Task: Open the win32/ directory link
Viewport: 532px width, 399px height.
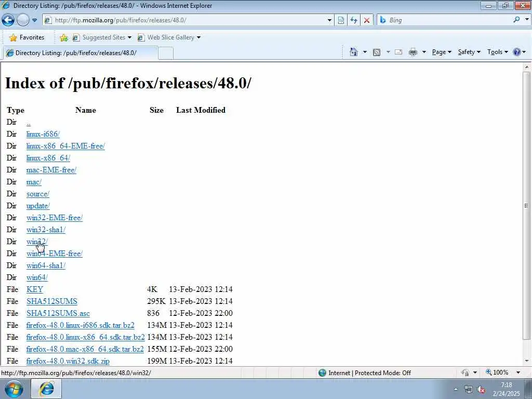Action: pyautogui.click(x=37, y=242)
